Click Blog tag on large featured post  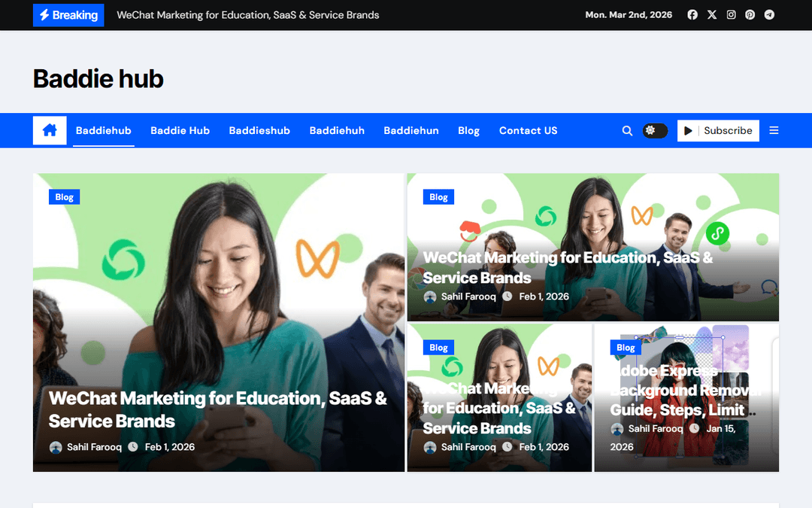coord(64,197)
